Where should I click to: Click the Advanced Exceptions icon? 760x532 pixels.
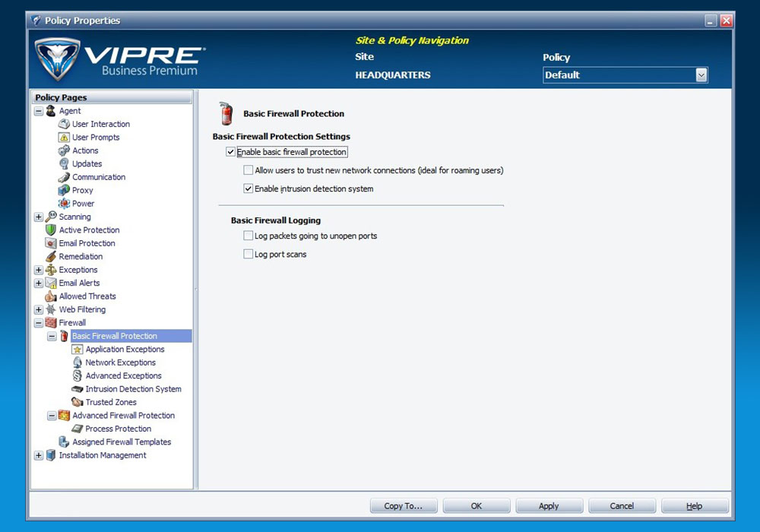click(x=77, y=375)
